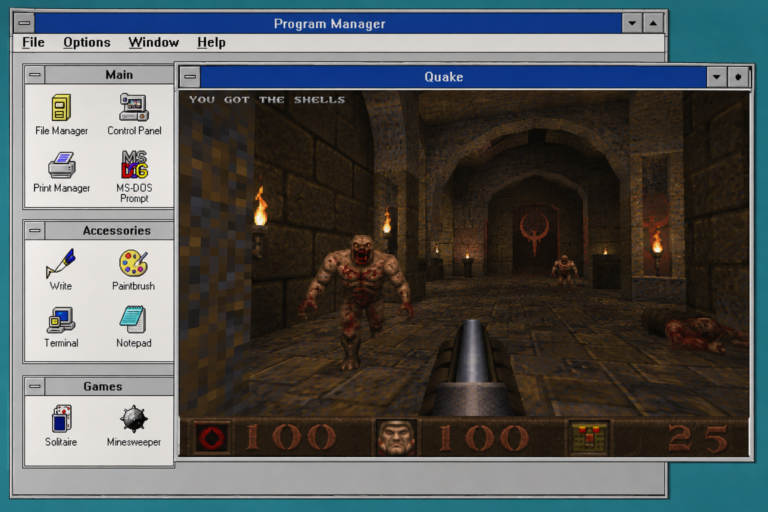
Task: Open the Help menu
Action: pos(211,43)
